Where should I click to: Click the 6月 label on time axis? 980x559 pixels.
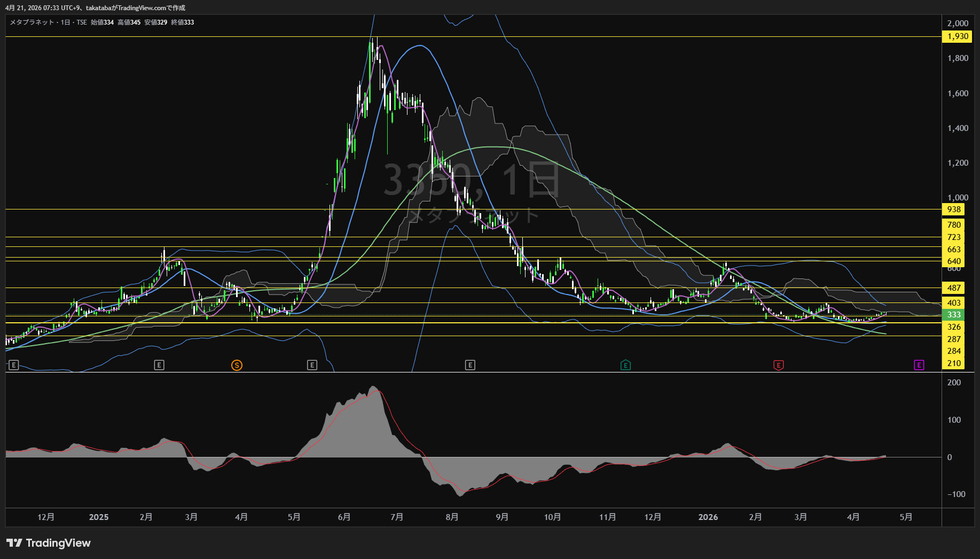tap(344, 517)
